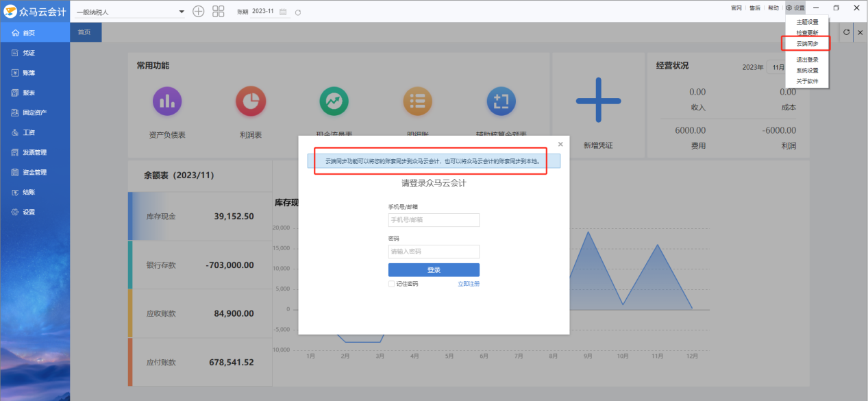Viewport: 868px width, 401px height.
Task: Click the -6000.00 利润 value
Action: tap(779, 130)
